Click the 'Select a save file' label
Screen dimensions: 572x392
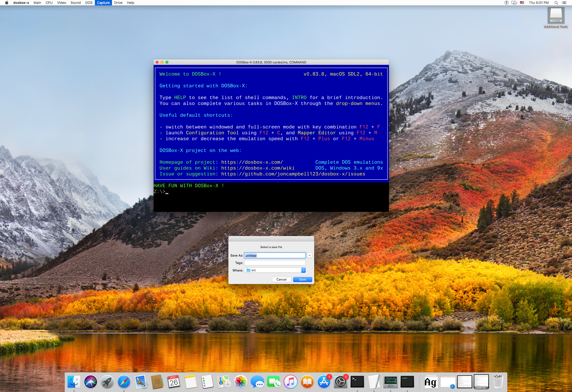pos(271,247)
